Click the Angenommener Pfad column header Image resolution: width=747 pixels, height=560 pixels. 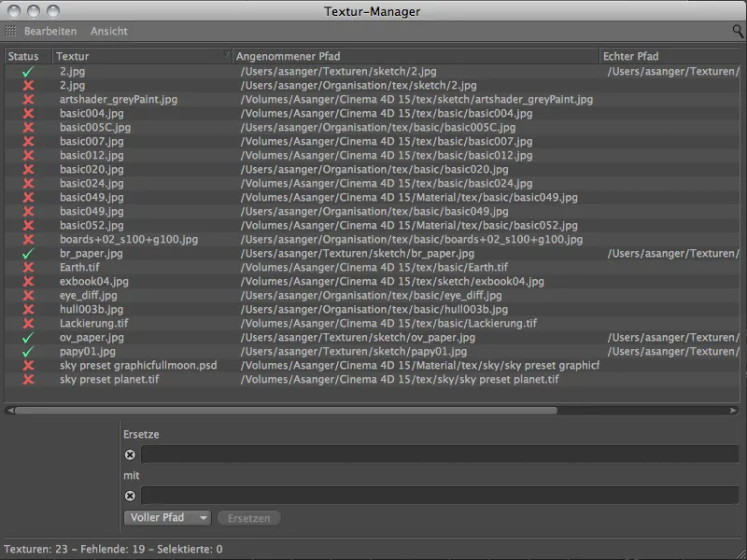(x=416, y=56)
